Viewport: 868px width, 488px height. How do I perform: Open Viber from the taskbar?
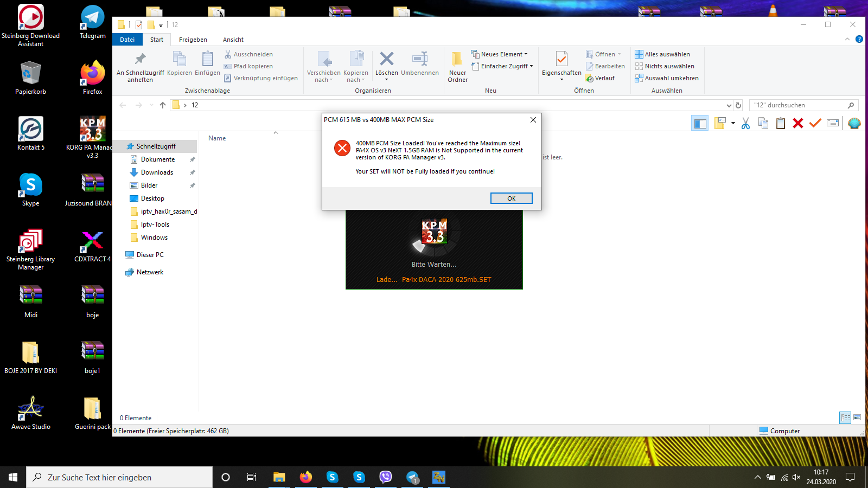pyautogui.click(x=386, y=477)
